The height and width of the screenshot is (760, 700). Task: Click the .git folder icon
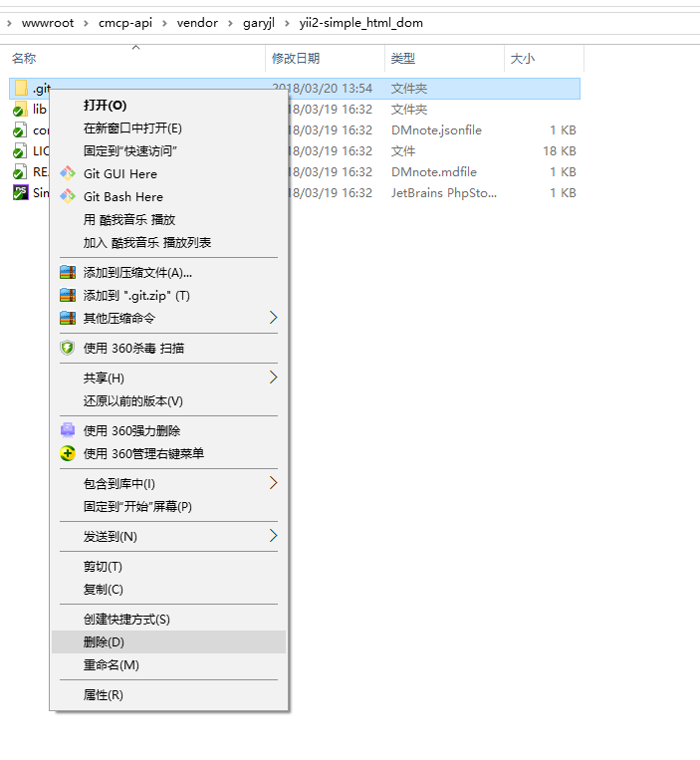point(21,89)
